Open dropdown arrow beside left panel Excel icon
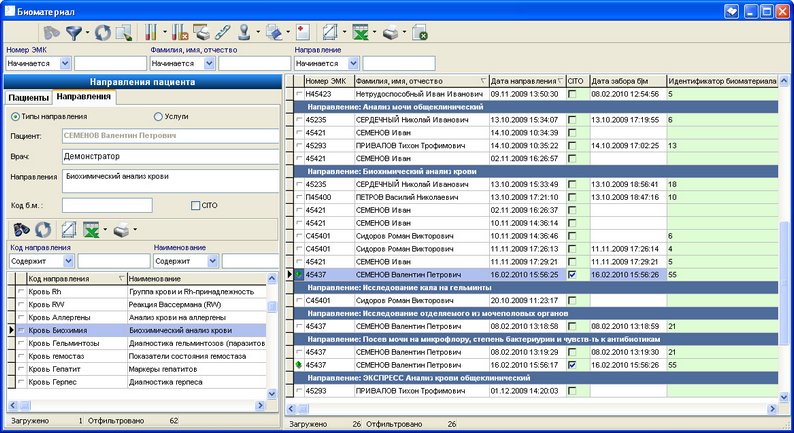Viewport: 794px width, 433px height. coord(105,230)
